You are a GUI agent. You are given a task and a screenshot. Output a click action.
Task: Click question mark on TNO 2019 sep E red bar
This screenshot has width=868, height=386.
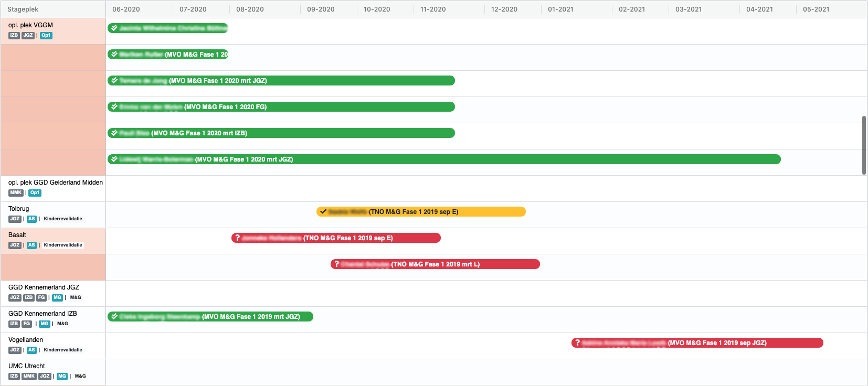coord(237,238)
